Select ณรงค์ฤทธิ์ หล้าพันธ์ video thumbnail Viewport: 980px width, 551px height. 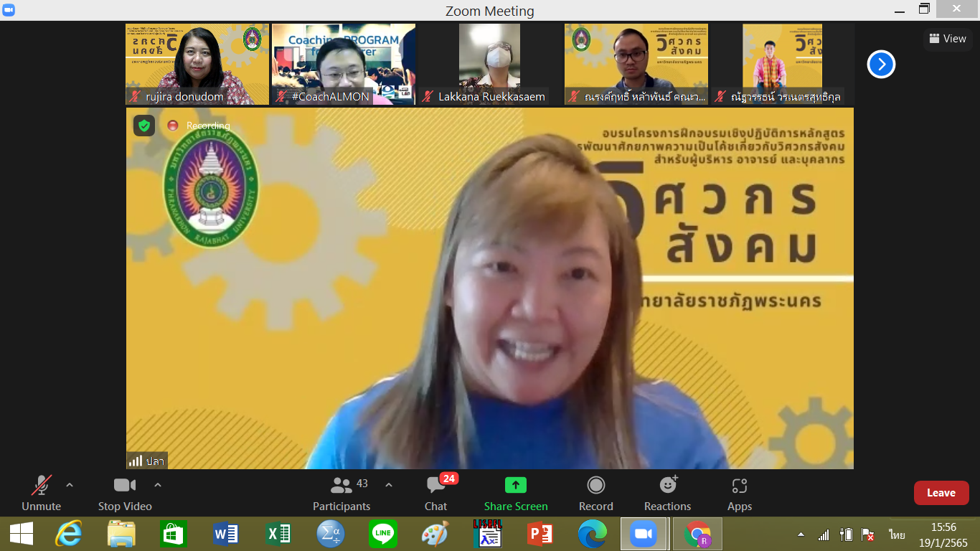[636, 65]
